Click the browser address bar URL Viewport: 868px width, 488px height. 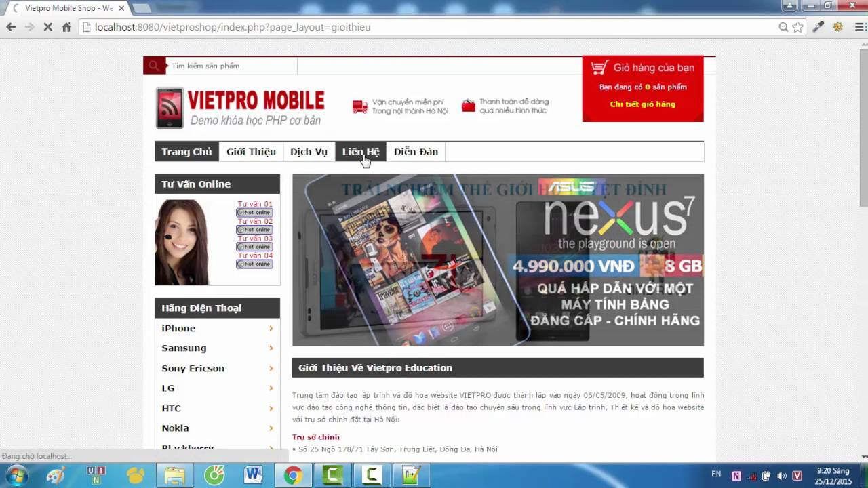pyautogui.click(x=232, y=27)
